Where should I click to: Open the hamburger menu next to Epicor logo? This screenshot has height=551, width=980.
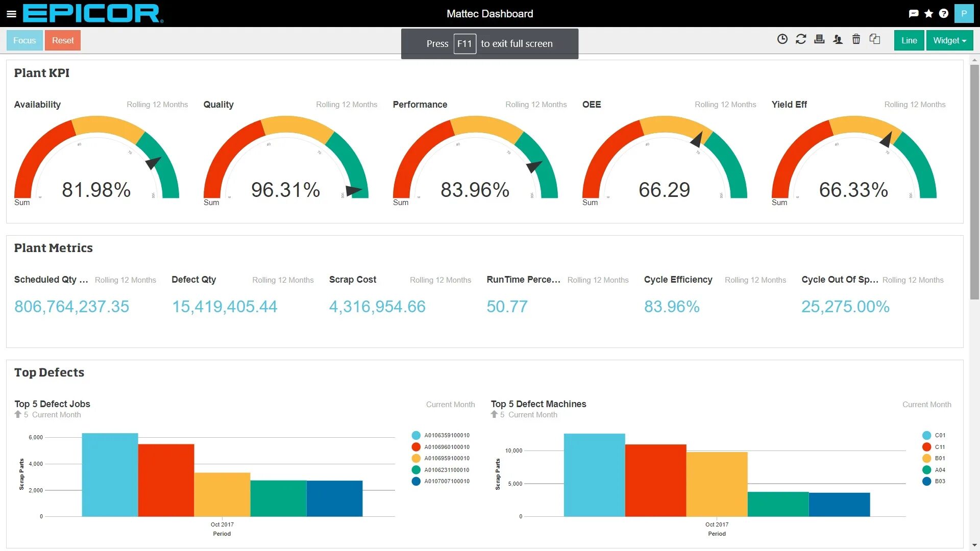pos(11,14)
